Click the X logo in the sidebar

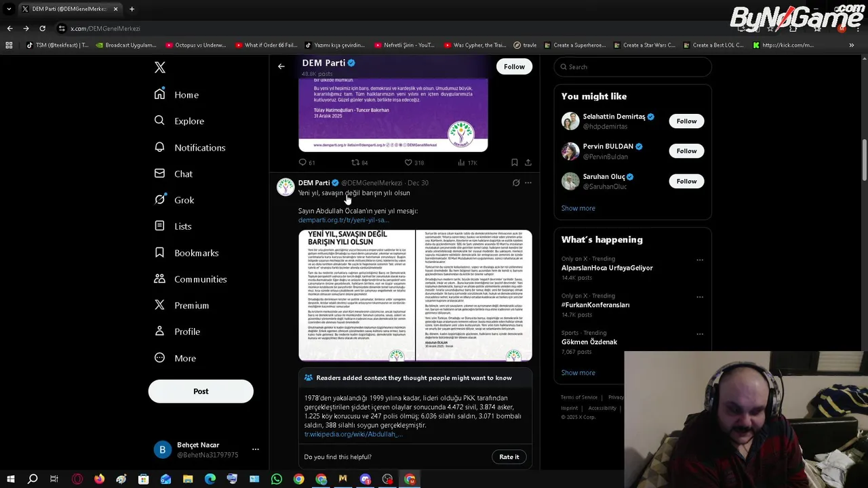pyautogui.click(x=160, y=67)
